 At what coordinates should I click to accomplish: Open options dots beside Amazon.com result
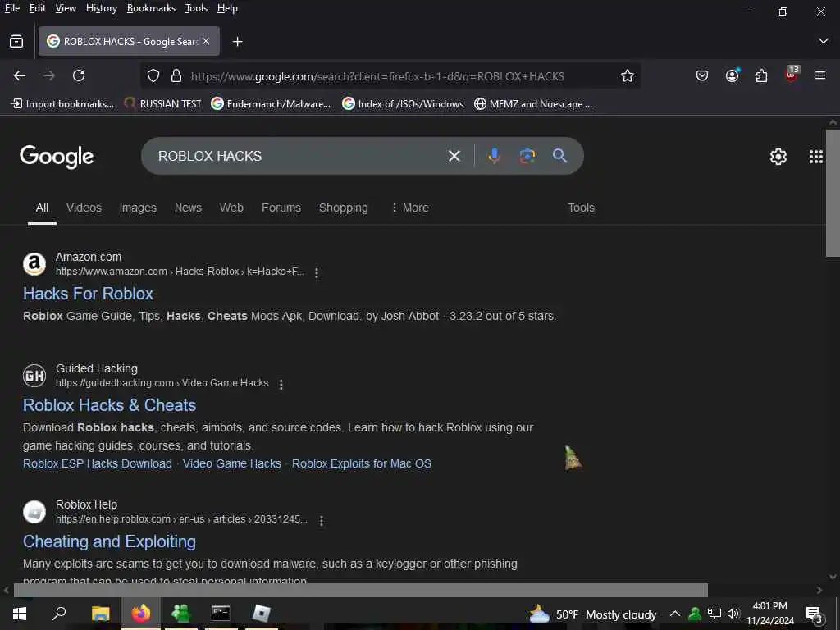pos(317,272)
